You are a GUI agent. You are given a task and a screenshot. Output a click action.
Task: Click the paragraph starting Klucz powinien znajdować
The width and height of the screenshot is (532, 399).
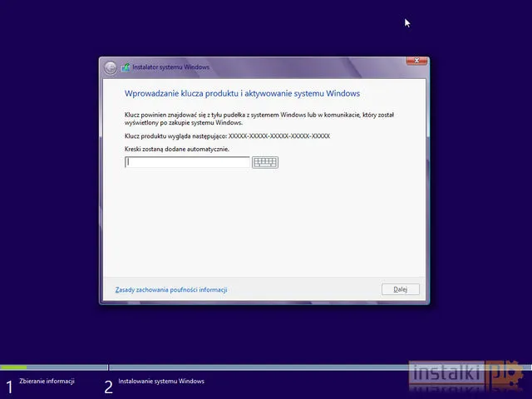click(x=259, y=119)
